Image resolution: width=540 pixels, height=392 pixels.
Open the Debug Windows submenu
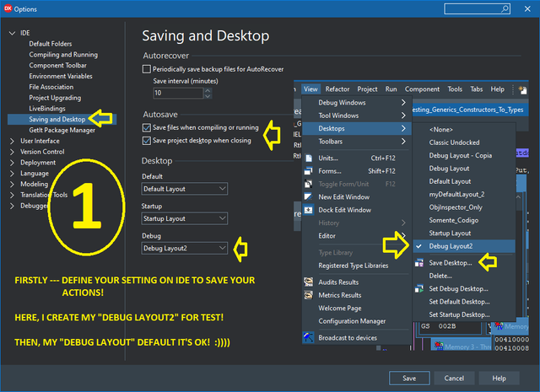click(356, 103)
